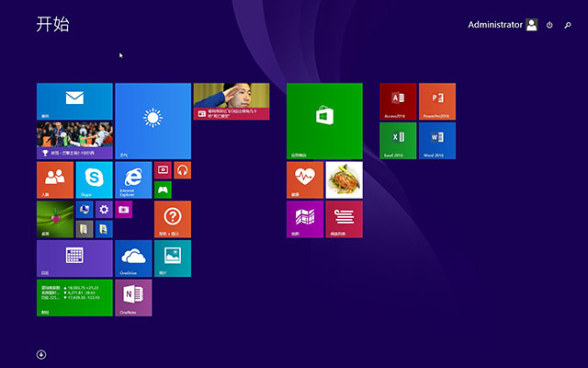The height and width of the screenshot is (368, 588).
Task: Launch Word 2016 tile
Action: point(437,141)
